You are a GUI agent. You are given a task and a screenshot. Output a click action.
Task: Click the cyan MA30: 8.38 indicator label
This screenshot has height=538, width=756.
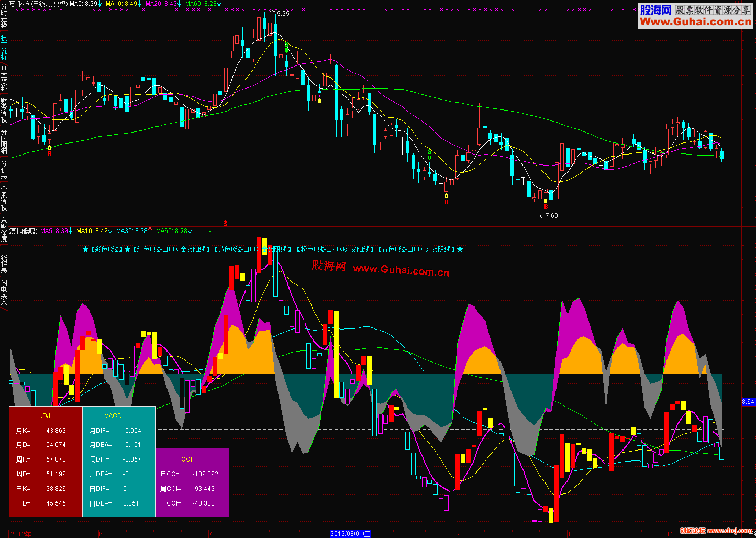(x=132, y=230)
